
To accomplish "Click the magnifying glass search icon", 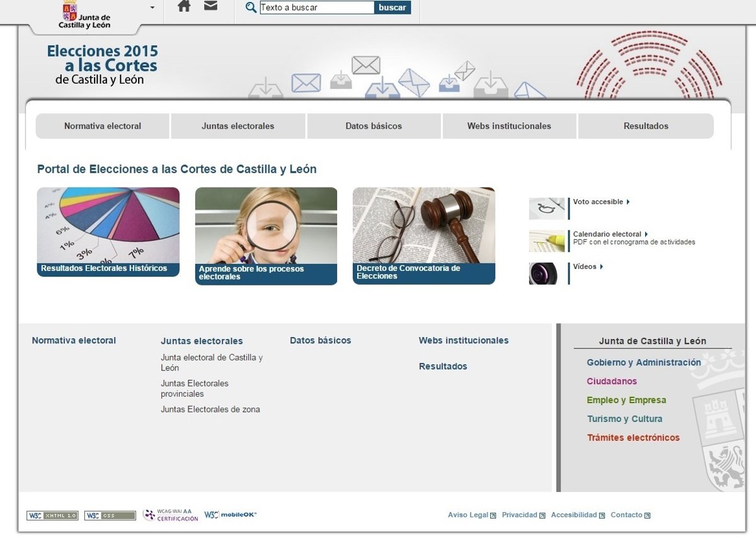I will click(x=251, y=8).
